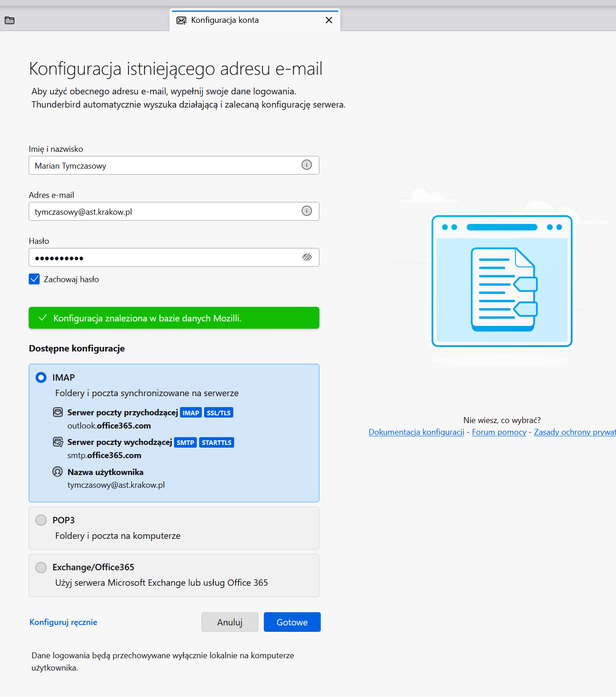Screen dimensions: 616x697
Task: Click the incoming mail server icon
Action: (x=58, y=412)
